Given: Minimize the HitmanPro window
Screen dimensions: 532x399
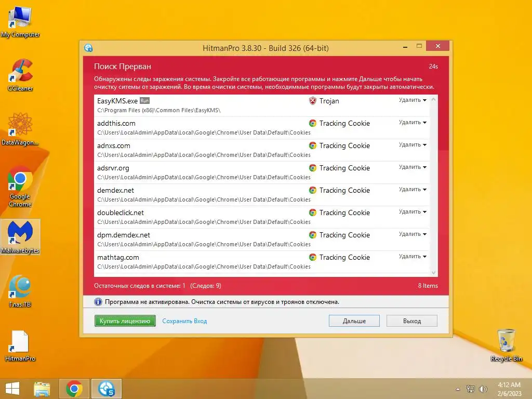Looking at the screenshot, I should coord(405,46).
